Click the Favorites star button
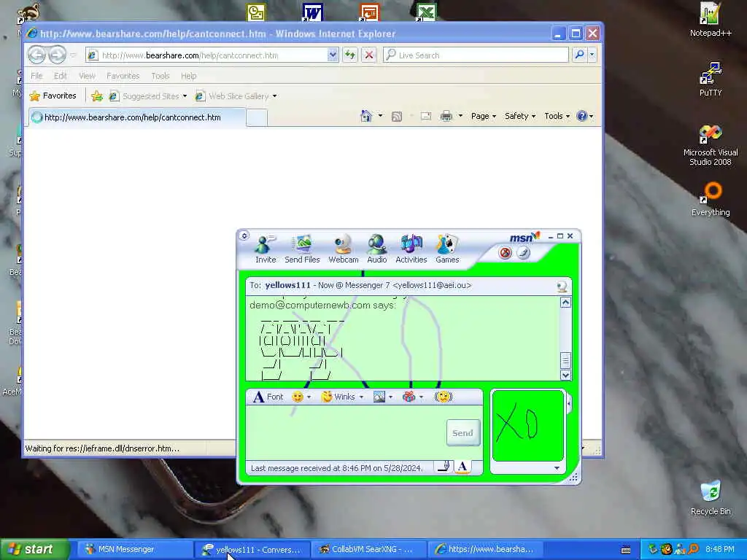747x560 pixels. pos(53,96)
